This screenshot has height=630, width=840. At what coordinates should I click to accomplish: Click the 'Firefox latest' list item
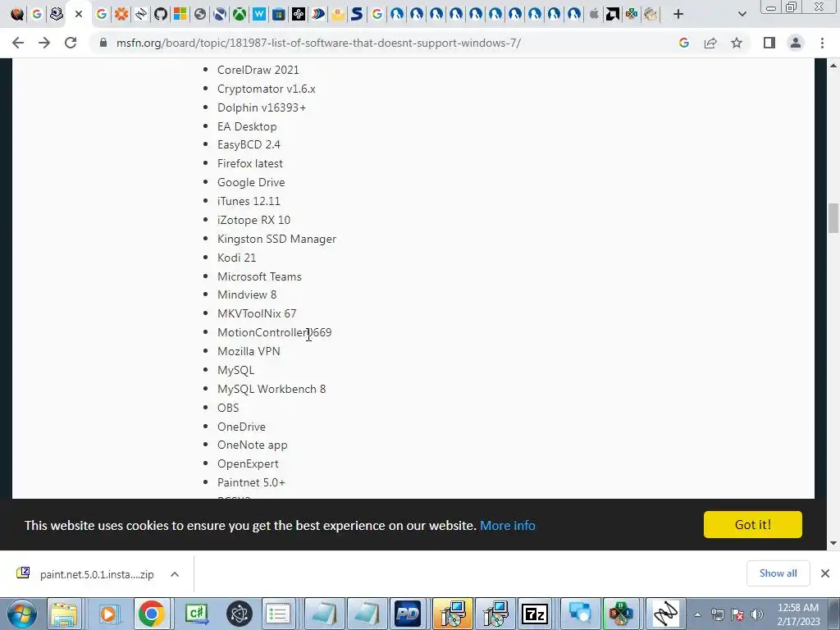coord(249,163)
